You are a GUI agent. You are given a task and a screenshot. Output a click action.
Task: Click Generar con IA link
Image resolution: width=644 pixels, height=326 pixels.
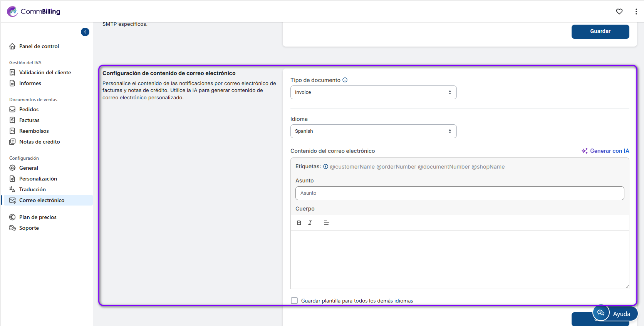605,151
